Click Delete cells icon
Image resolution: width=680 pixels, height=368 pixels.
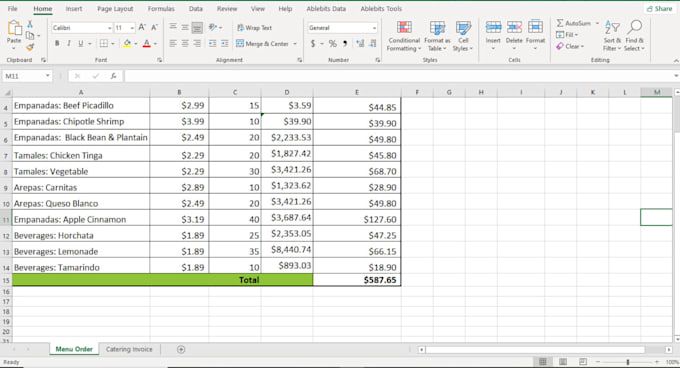(x=514, y=27)
